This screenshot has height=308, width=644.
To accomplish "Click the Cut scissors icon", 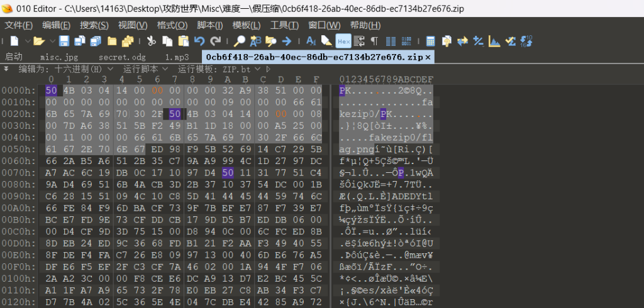I will (x=151, y=41).
